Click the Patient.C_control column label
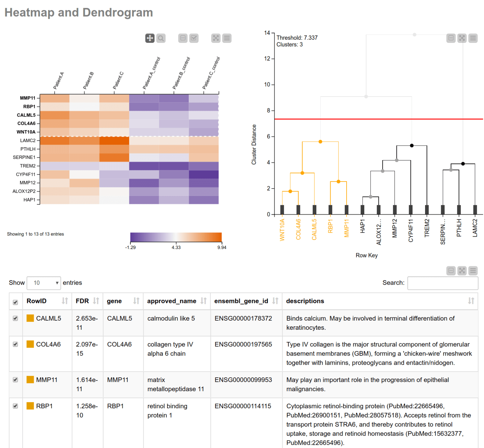Viewport: 484px width, 448px height. point(211,73)
